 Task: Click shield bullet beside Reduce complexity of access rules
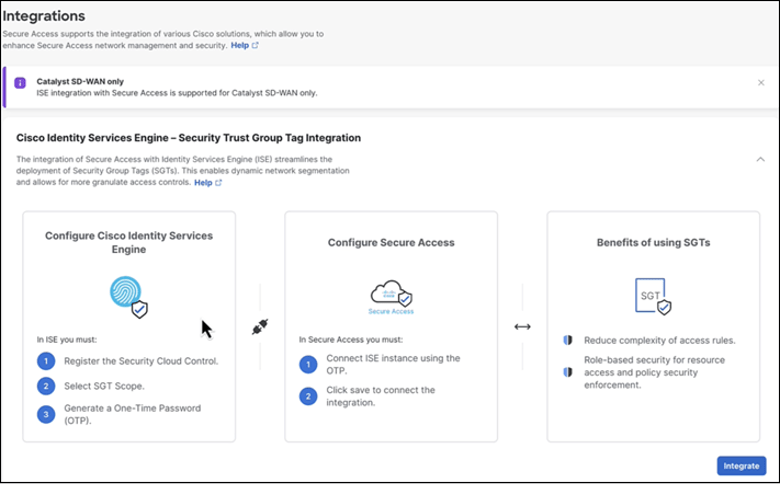(x=568, y=340)
